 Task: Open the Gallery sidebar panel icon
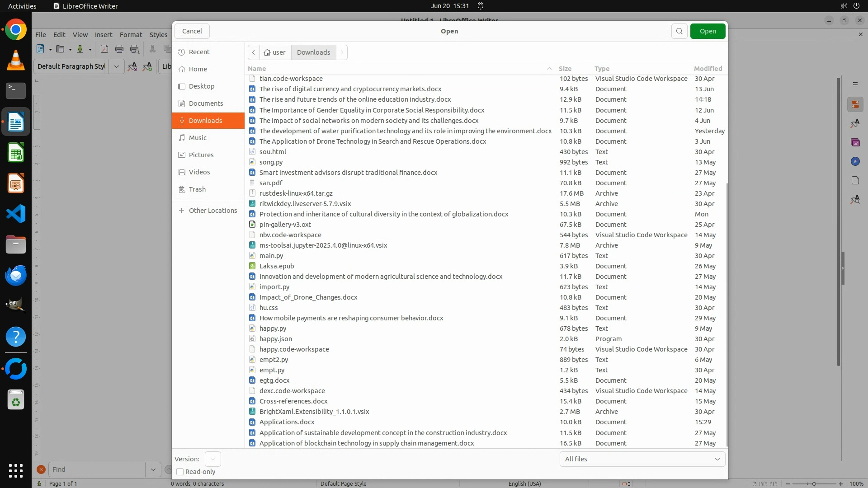[855, 143]
